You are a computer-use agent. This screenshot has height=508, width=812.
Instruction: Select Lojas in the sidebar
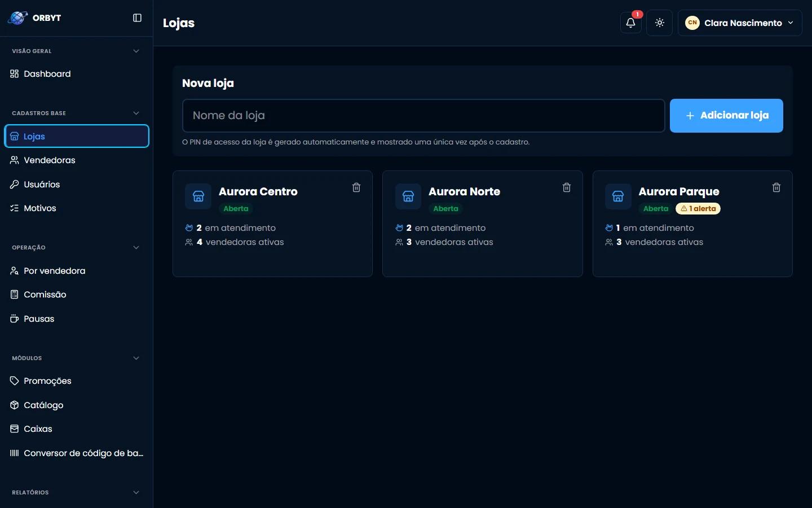[77, 137]
